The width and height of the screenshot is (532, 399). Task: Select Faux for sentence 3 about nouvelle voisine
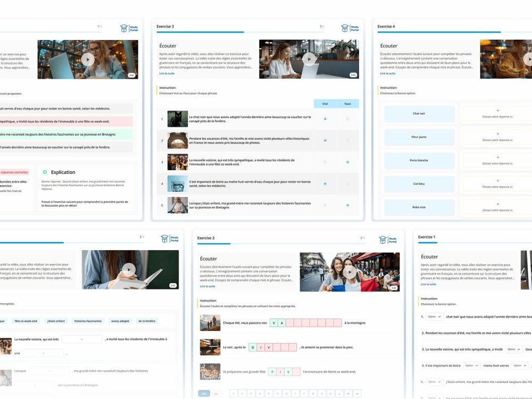point(347,162)
